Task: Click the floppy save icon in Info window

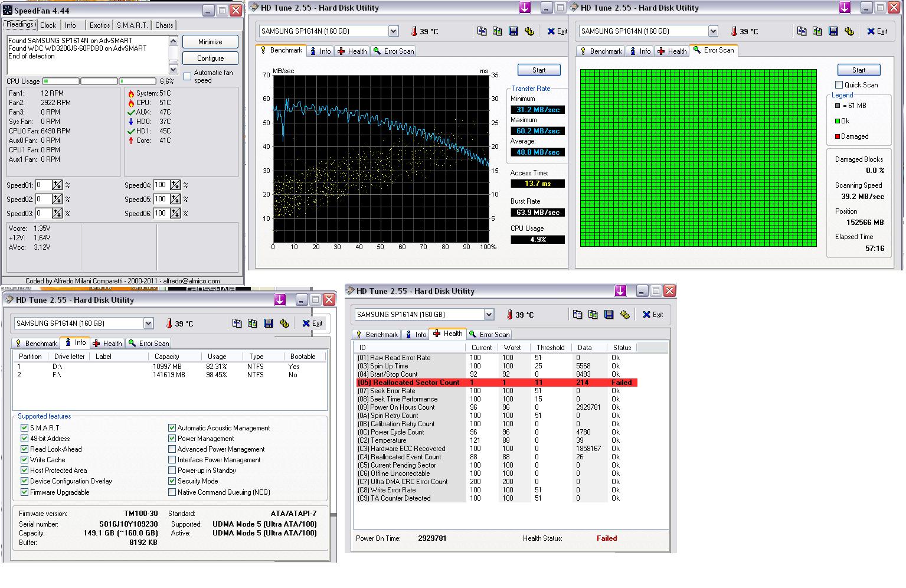Action: click(269, 324)
